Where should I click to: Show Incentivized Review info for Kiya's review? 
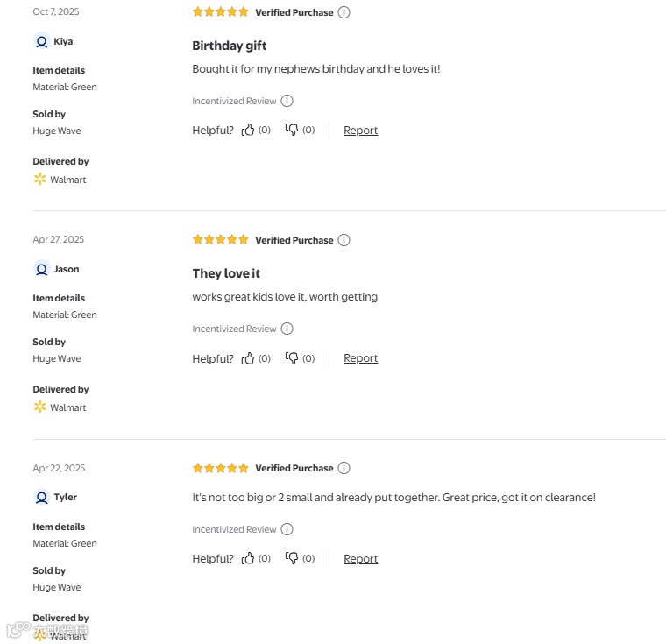coord(287,101)
